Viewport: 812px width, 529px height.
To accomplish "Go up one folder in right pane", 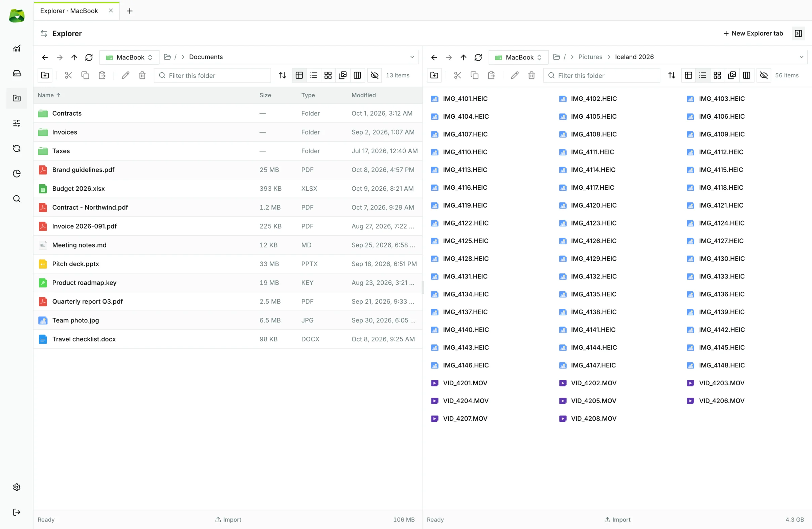I will click(463, 57).
